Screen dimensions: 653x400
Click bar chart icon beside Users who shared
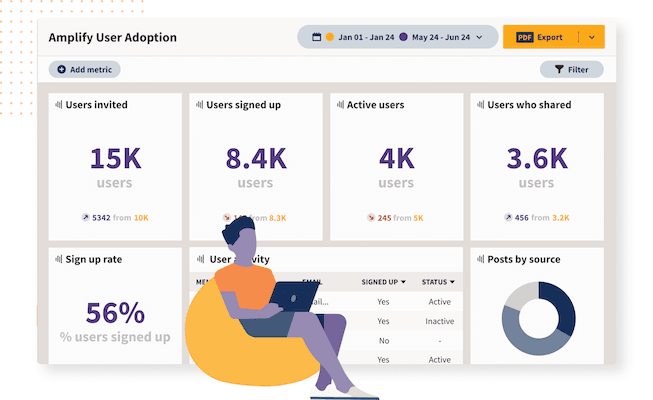tap(481, 104)
